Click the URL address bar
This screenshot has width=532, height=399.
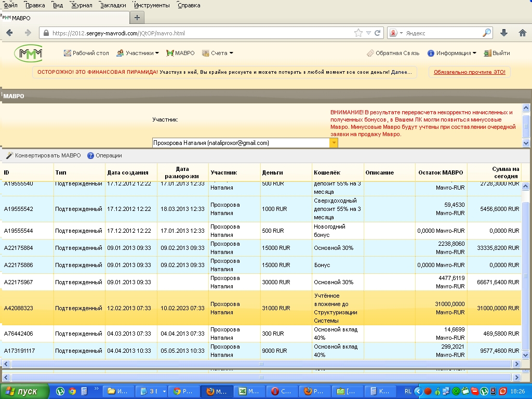[200, 33]
